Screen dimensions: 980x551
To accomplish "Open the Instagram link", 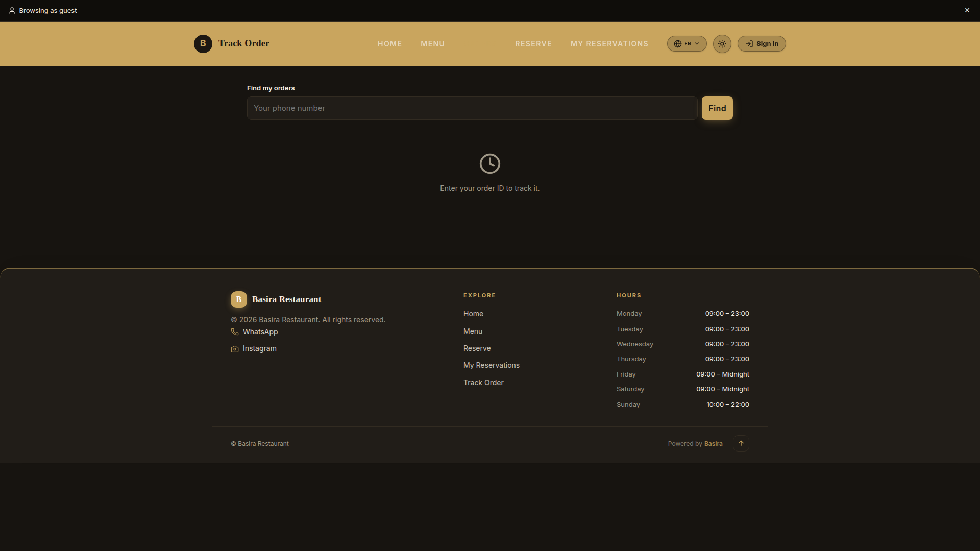I will click(259, 348).
